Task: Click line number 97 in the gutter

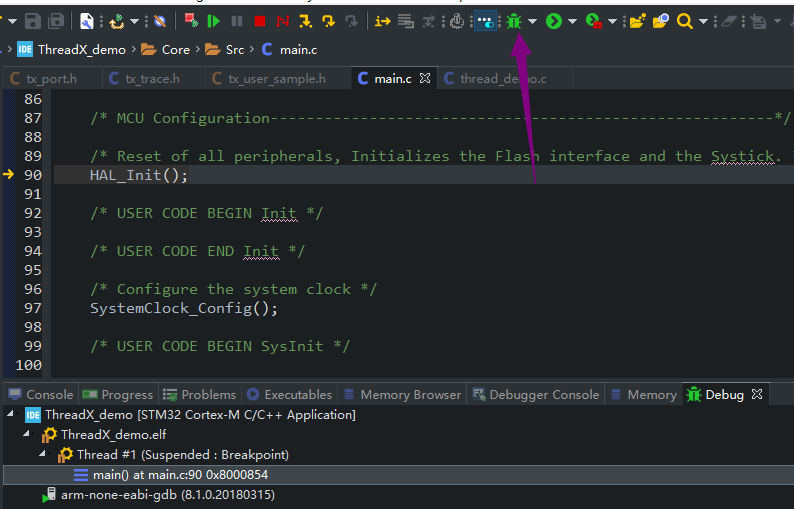Action: (x=32, y=308)
